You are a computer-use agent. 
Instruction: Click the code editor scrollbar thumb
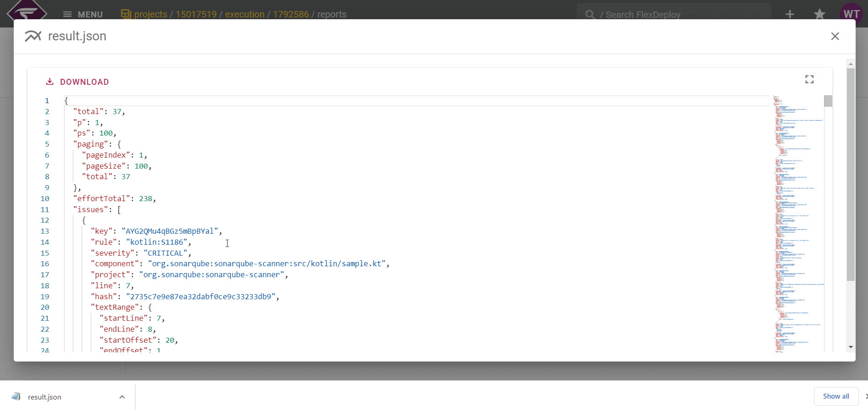pos(828,101)
